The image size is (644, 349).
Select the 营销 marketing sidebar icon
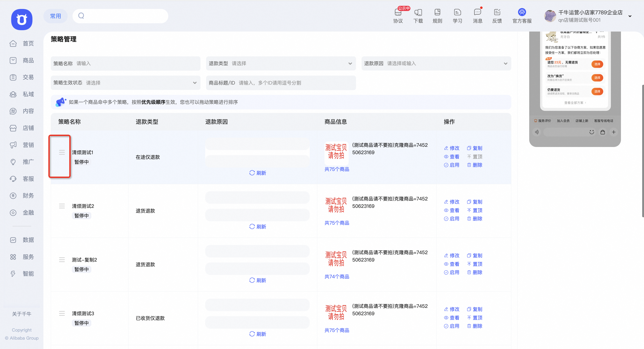point(13,145)
